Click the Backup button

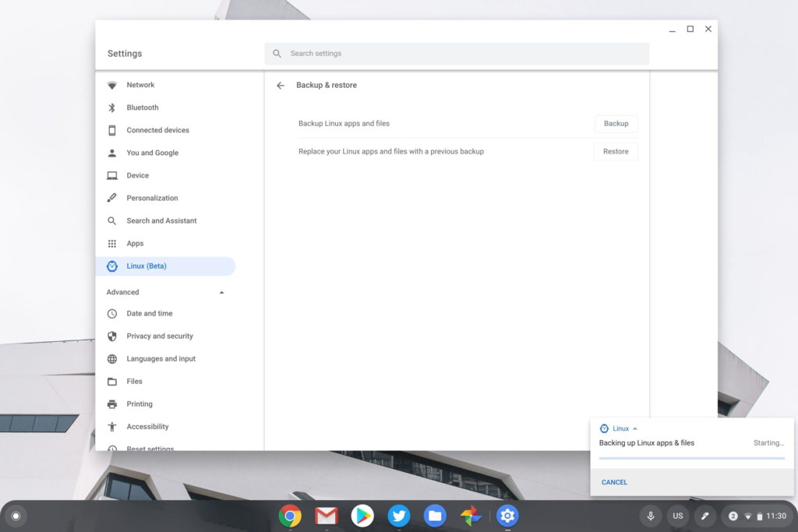coord(616,124)
